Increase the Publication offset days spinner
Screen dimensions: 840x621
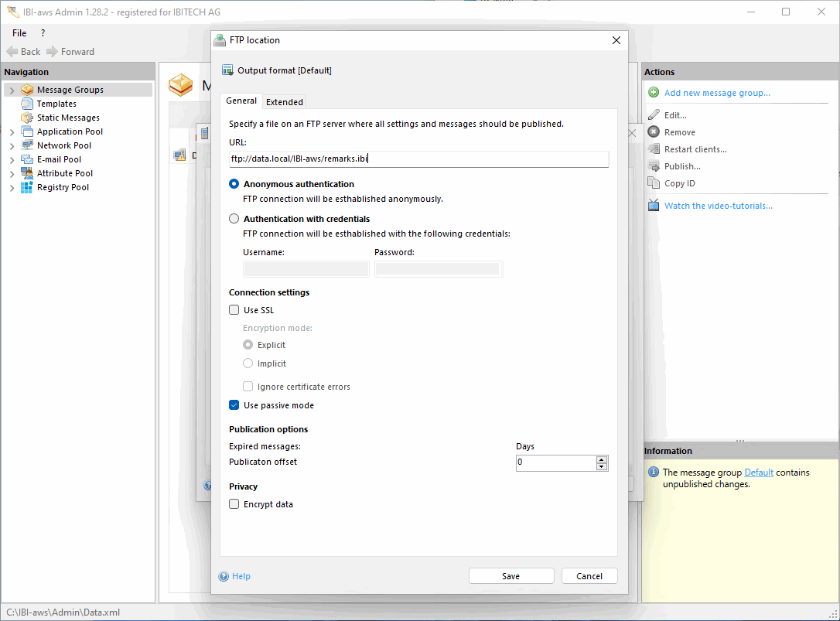[x=602, y=459]
